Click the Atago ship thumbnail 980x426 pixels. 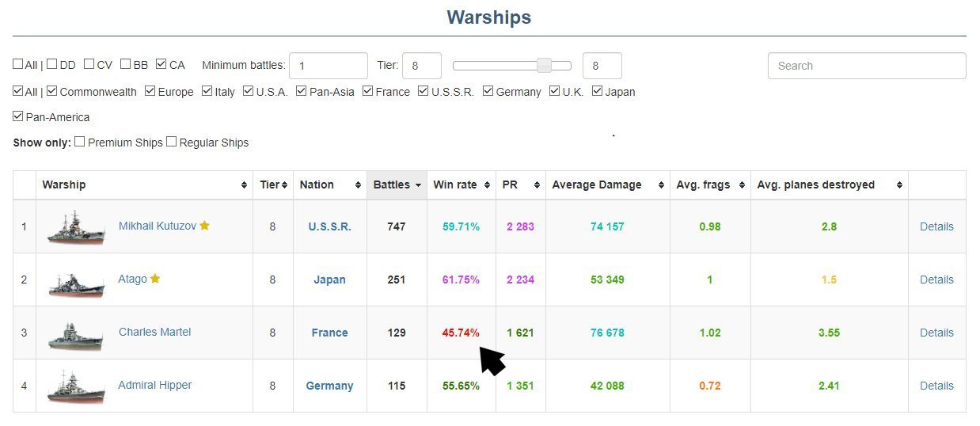tap(75, 280)
